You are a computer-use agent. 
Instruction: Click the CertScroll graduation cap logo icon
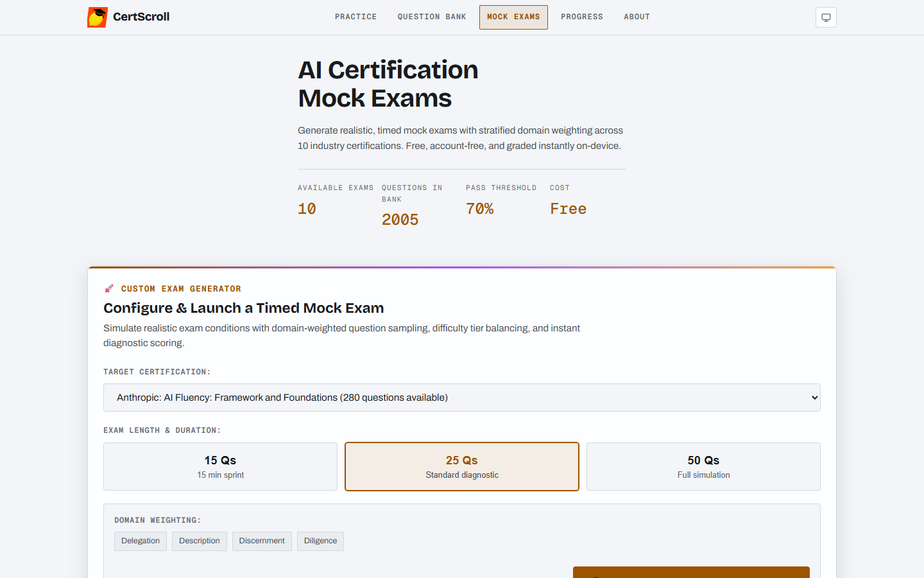[x=98, y=17]
